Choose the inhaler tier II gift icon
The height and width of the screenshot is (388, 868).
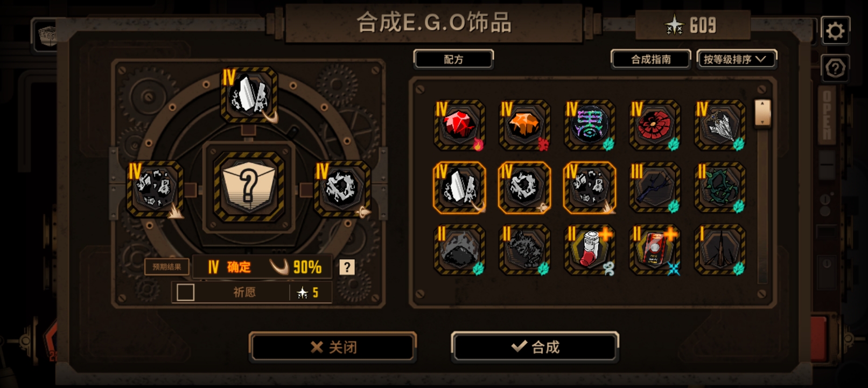point(590,250)
